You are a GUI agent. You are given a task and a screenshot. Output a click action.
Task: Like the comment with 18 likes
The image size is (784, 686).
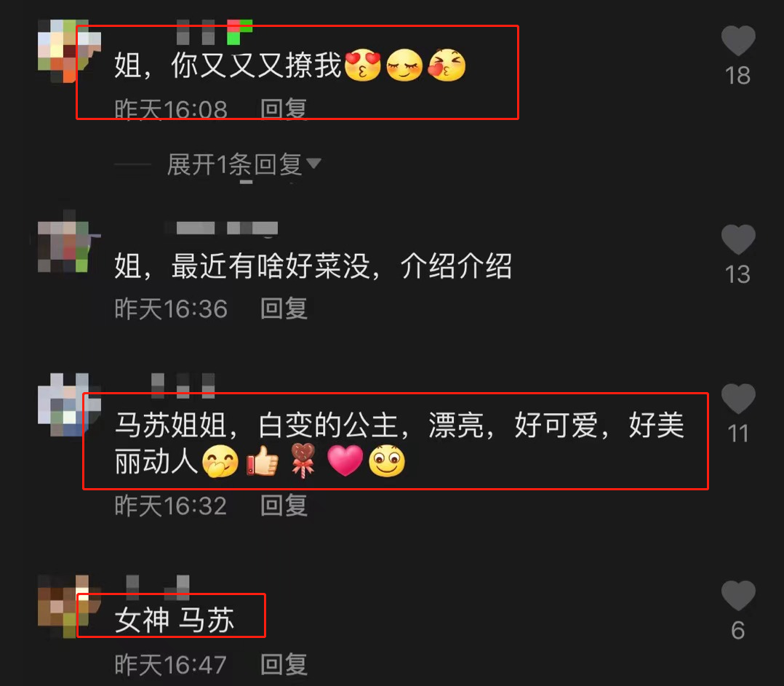(738, 41)
